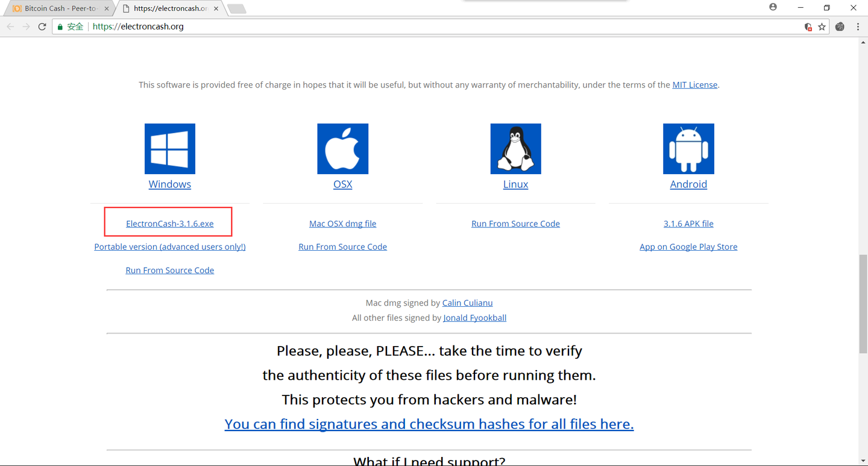868x466 pixels.
Task: Click the scrollbar up arrow
Action: click(863, 42)
